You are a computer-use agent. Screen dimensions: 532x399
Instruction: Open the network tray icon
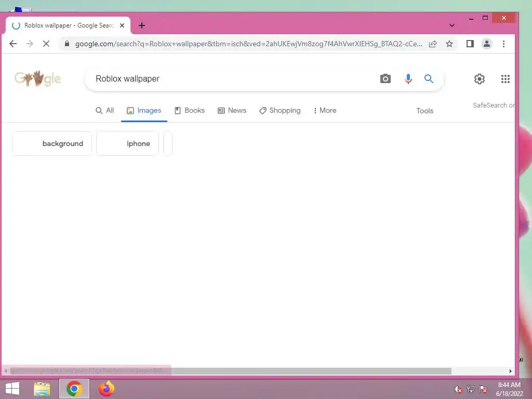tap(471, 389)
